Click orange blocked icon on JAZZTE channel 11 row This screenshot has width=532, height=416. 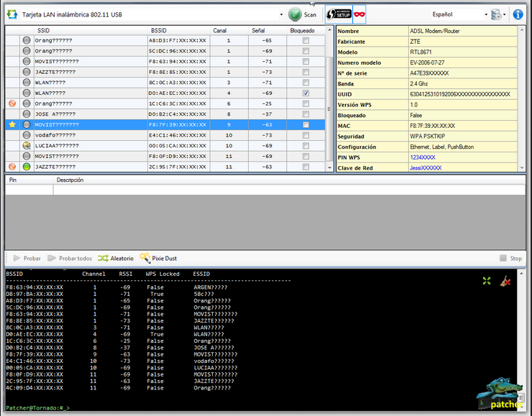(12, 167)
